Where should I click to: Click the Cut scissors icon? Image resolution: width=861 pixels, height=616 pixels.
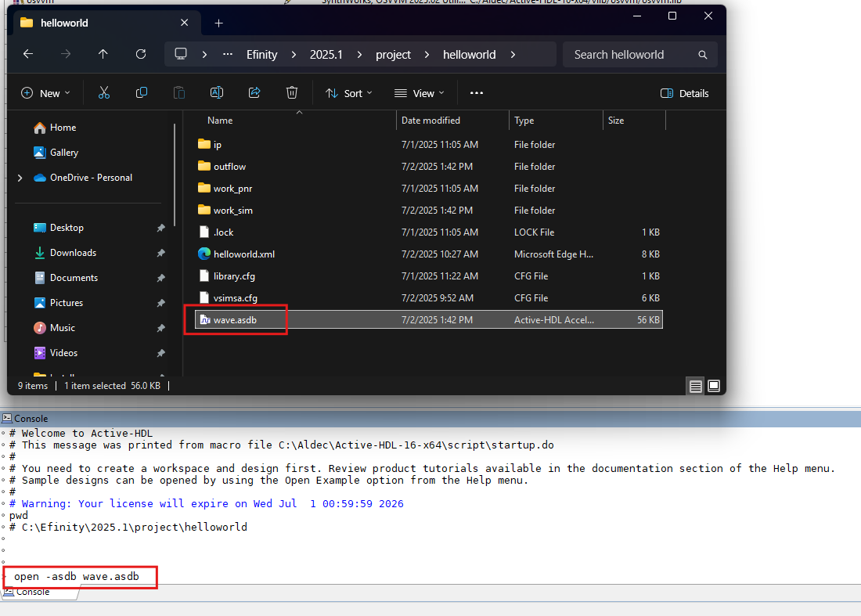[x=104, y=93]
